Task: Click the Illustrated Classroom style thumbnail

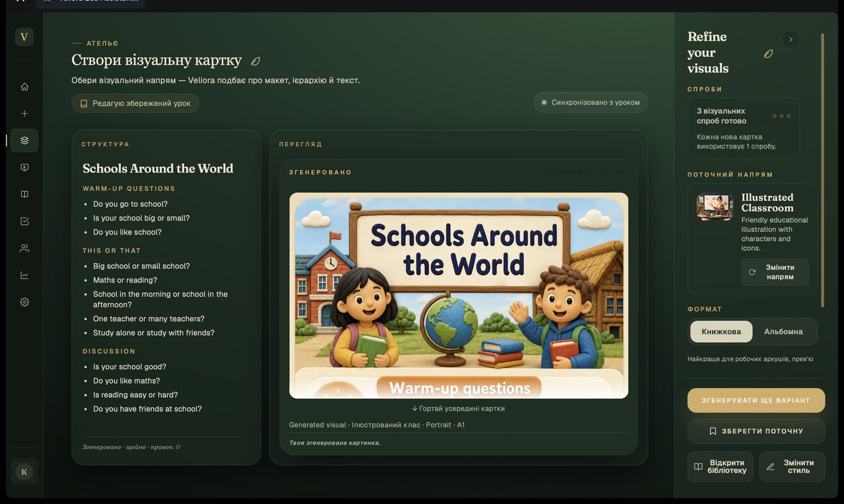Action: point(715,207)
